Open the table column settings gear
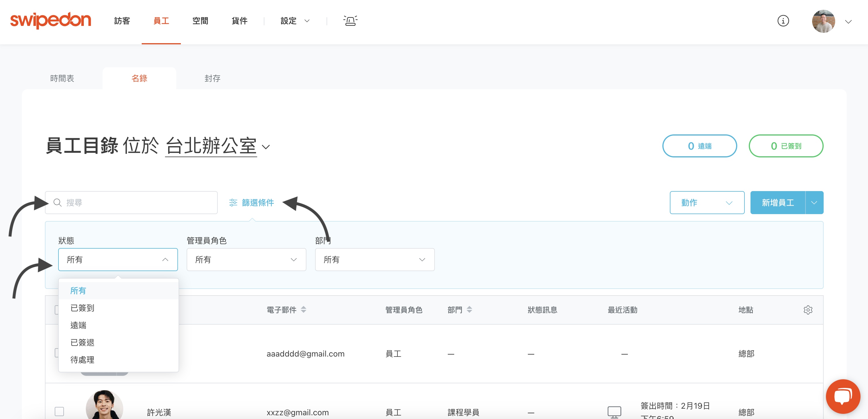Viewport: 868px width, 419px height. click(x=808, y=310)
